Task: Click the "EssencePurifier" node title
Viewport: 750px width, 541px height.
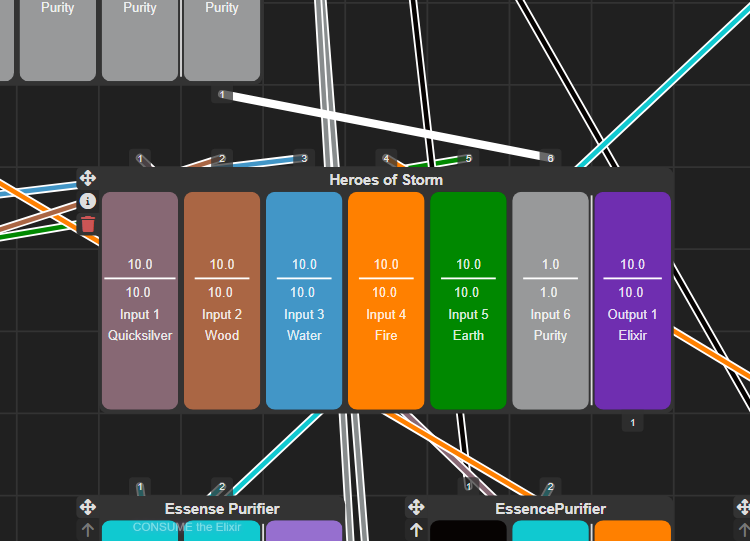Action: coord(551,508)
